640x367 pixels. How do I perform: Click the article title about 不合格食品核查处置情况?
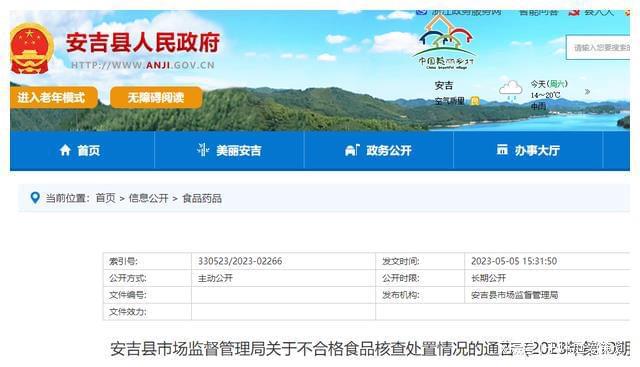(x=370, y=349)
